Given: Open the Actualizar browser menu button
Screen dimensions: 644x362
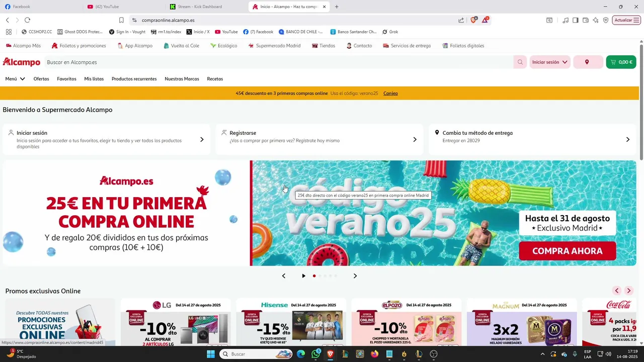Looking at the screenshot, I should click(626, 20).
